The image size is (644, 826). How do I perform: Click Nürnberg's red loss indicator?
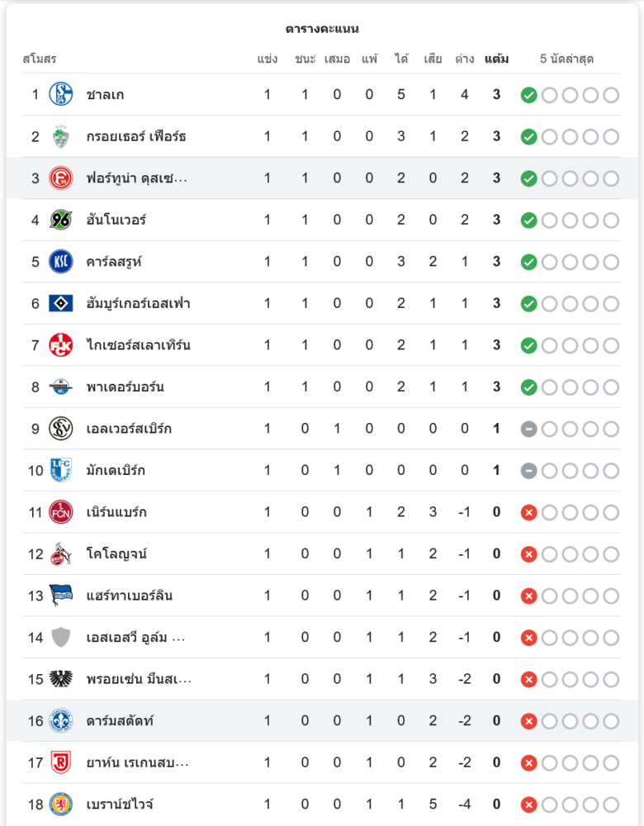click(529, 513)
